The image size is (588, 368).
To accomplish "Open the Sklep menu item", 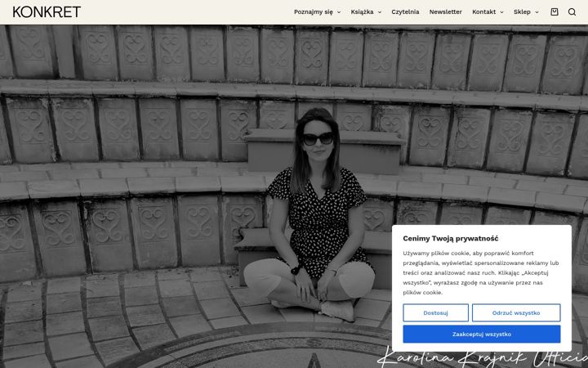I will pos(522,12).
